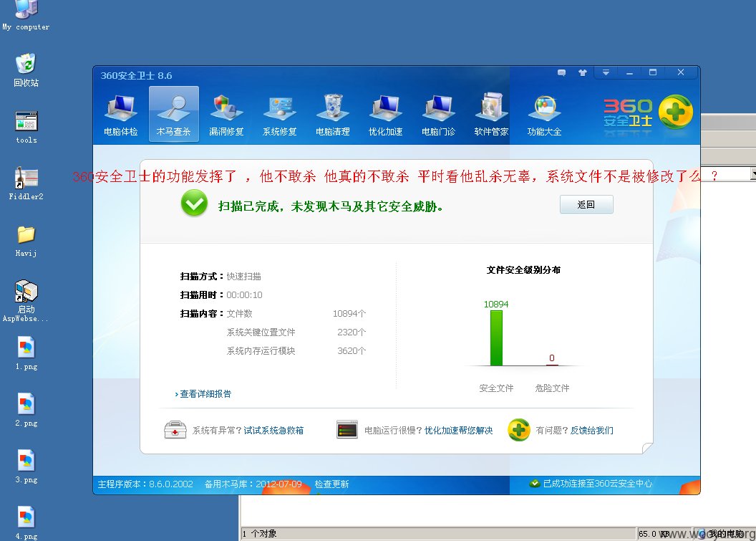The height and width of the screenshot is (541, 756).
Task: Click the cloud connection status icon
Action: point(534,484)
